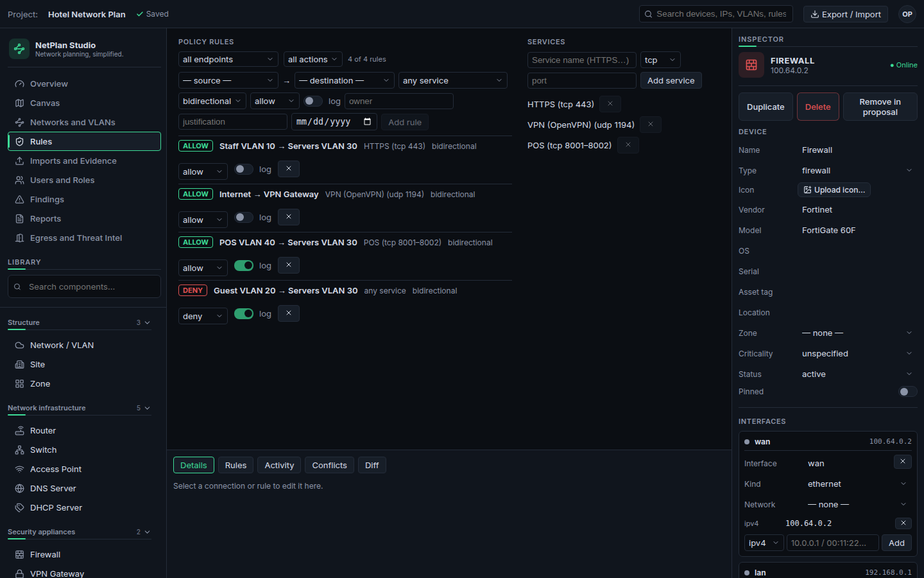Enable logging for Staff VLAN 10 rule
The height and width of the screenshot is (578, 924).
click(x=244, y=169)
